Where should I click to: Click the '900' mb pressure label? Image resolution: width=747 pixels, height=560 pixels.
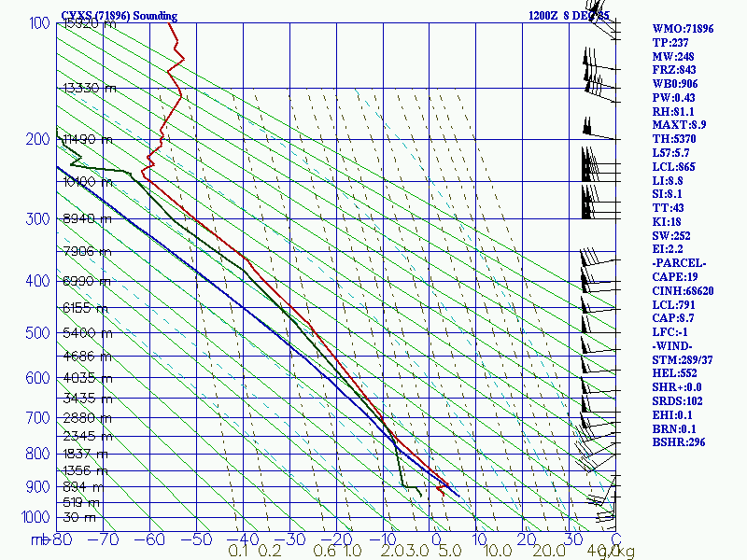(x=37, y=487)
